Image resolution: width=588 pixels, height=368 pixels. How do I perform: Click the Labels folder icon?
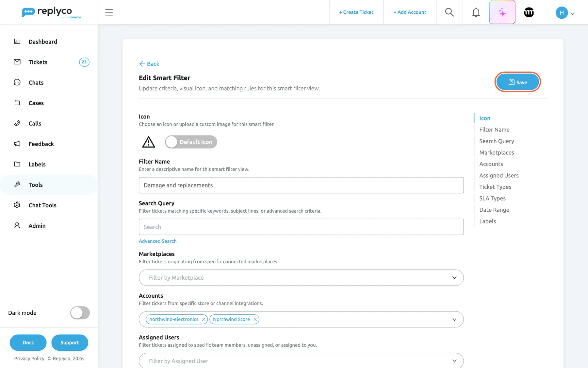[17, 164]
